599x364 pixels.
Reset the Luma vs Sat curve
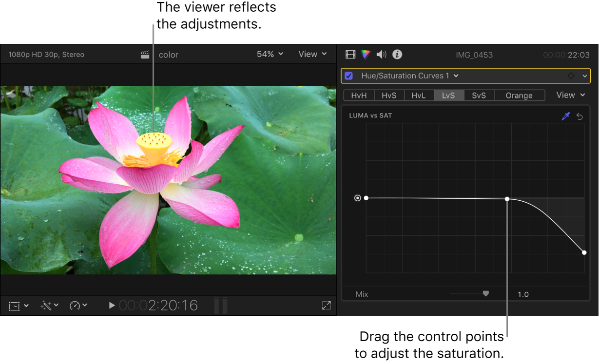[580, 116]
